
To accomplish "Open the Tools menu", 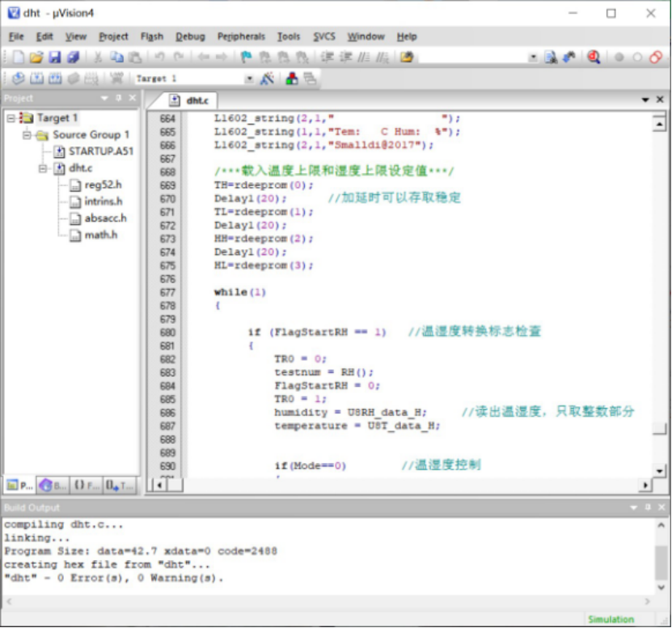I will pyautogui.click(x=289, y=36).
